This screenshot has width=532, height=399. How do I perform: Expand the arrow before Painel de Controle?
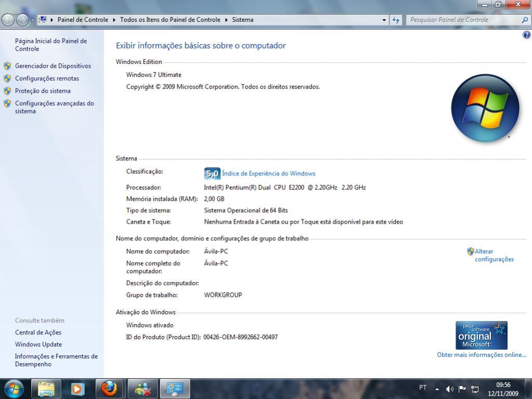point(52,20)
